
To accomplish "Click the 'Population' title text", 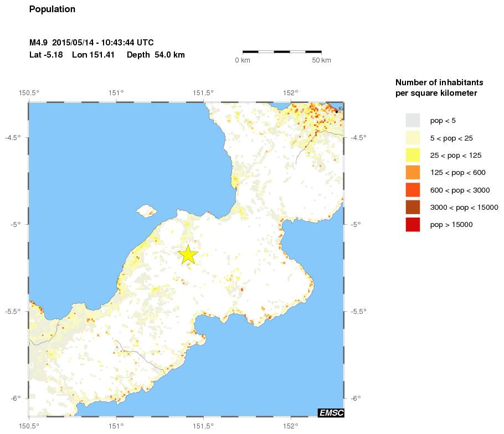I will click(x=52, y=9).
